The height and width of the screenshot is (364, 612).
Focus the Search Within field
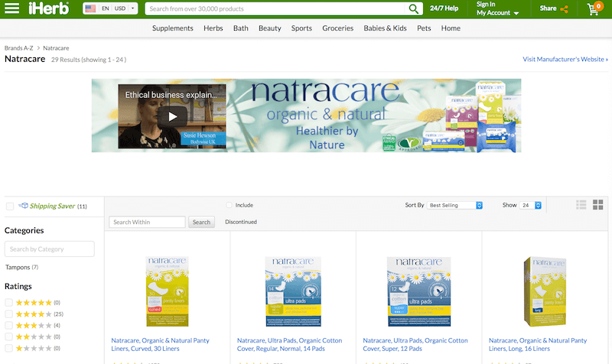pyautogui.click(x=147, y=222)
